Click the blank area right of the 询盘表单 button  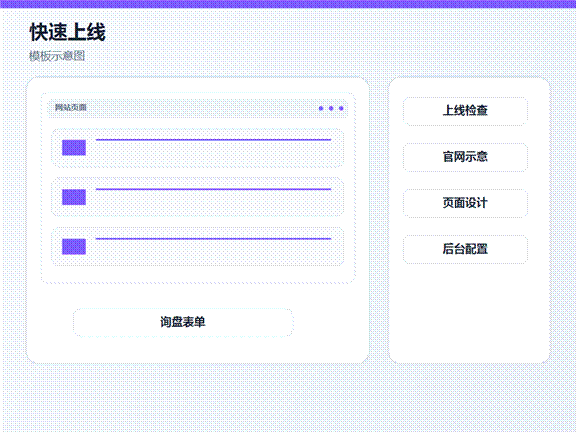331,323
